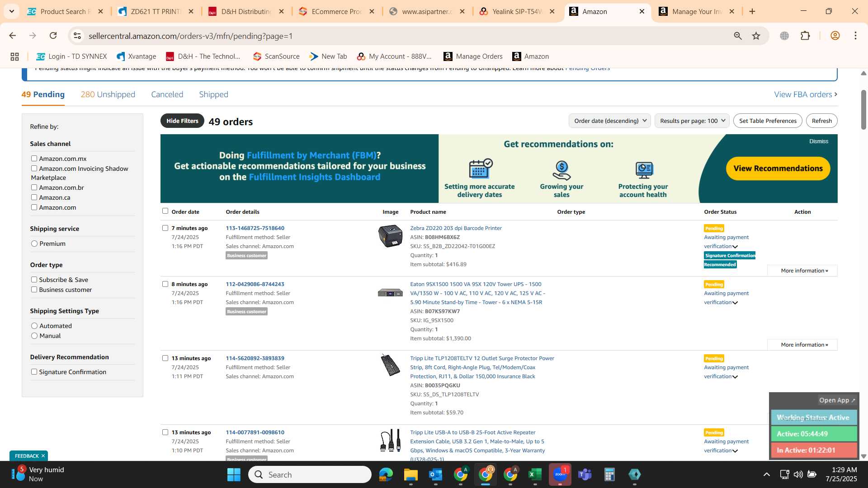Close the FEEDBACK tab with its X
Screen dimensions: 868x488
coord(43,456)
